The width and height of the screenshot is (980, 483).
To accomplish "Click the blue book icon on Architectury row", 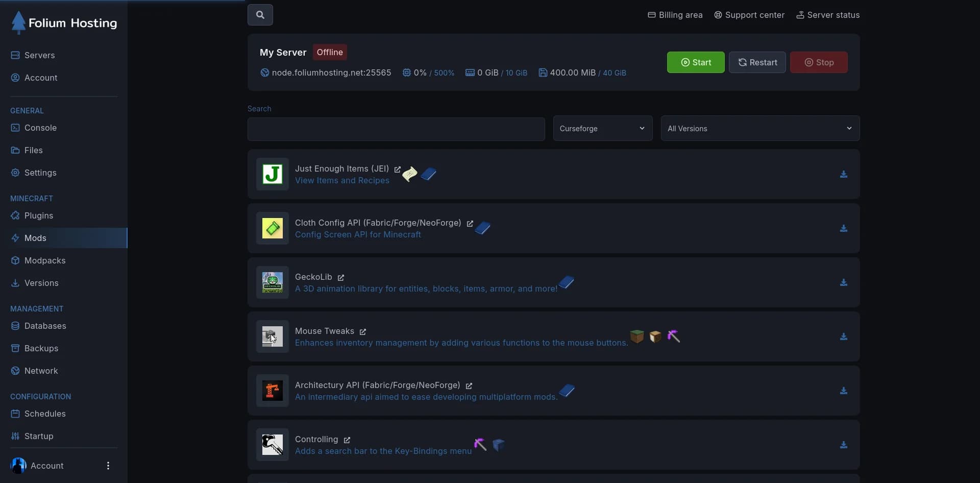I will click(x=567, y=391).
